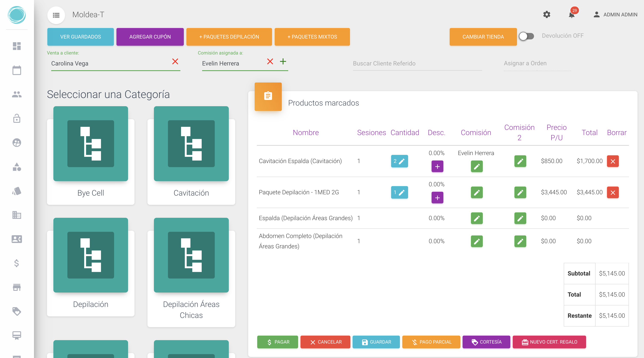
Task: Open the clients people icon in sidebar
Action: [17, 95]
